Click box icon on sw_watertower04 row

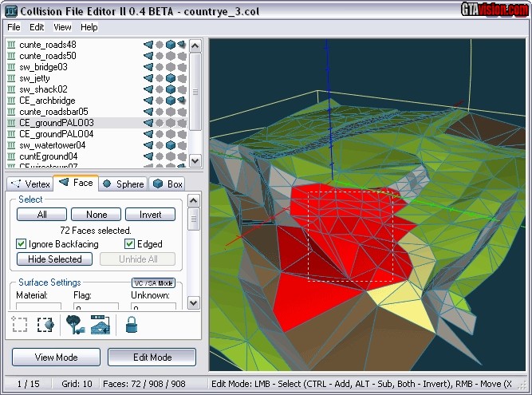click(x=171, y=145)
